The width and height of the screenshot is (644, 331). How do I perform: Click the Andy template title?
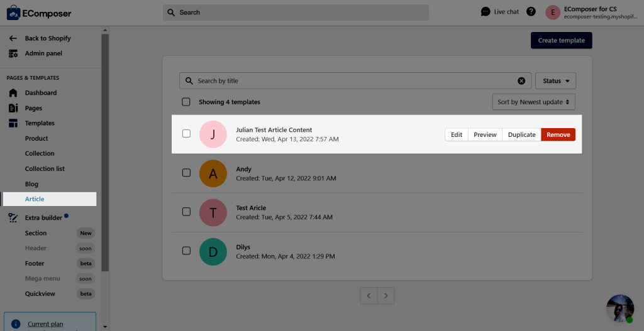[243, 169]
